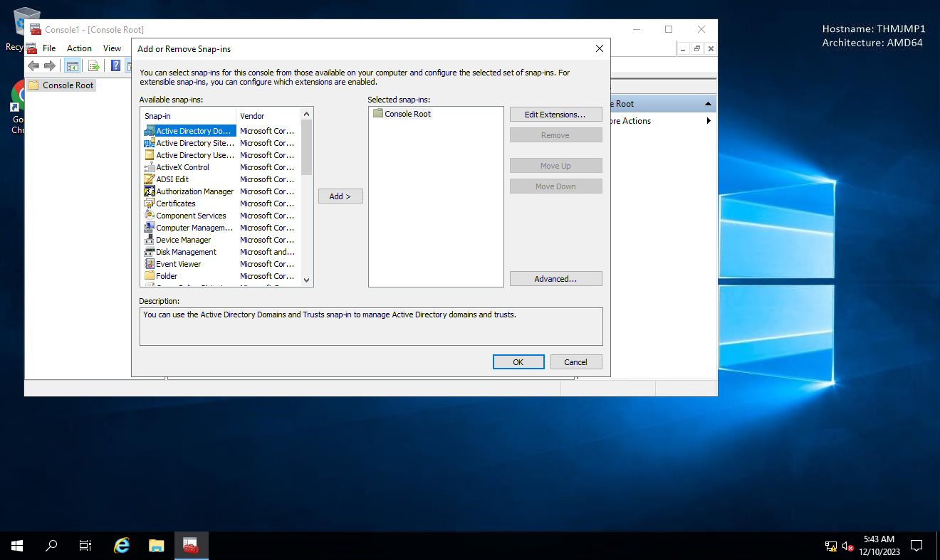Viewport: 940px width, 560px height.
Task: Click the muted volume tray icon
Action: point(848,546)
